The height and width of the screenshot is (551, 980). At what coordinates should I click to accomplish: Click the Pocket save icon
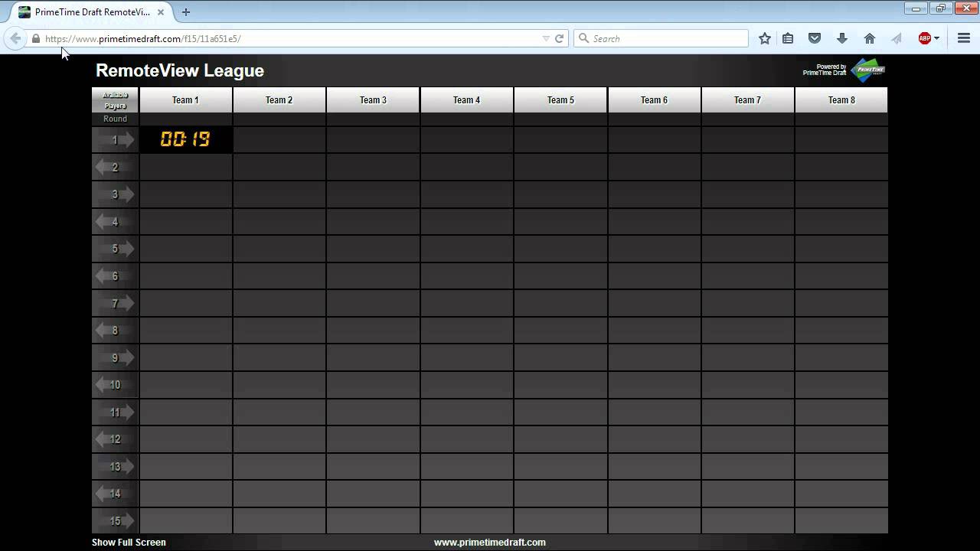pyautogui.click(x=815, y=38)
